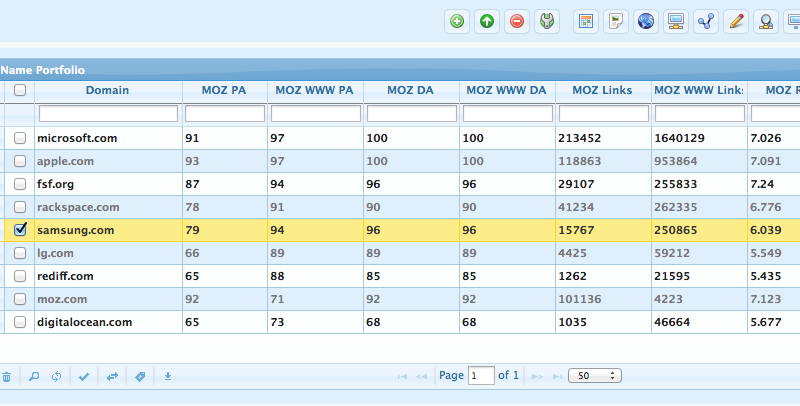Click the MOZ WWW PA filter field
Screen dimensions: 800x406
pos(316,113)
